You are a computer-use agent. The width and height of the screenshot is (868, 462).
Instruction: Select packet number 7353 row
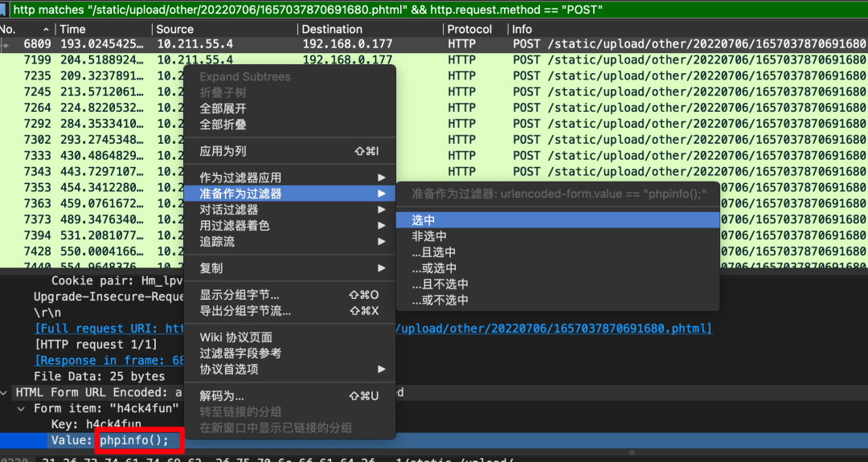pos(92,188)
